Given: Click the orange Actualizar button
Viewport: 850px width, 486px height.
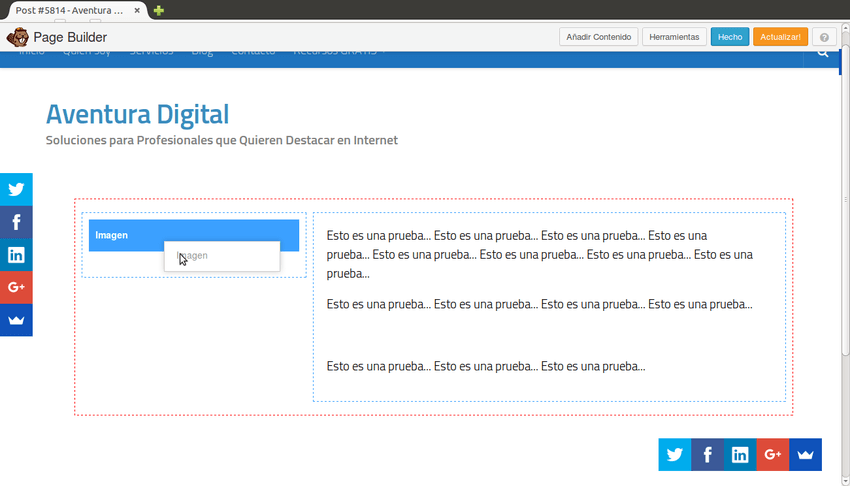Looking at the screenshot, I should (x=780, y=37).
